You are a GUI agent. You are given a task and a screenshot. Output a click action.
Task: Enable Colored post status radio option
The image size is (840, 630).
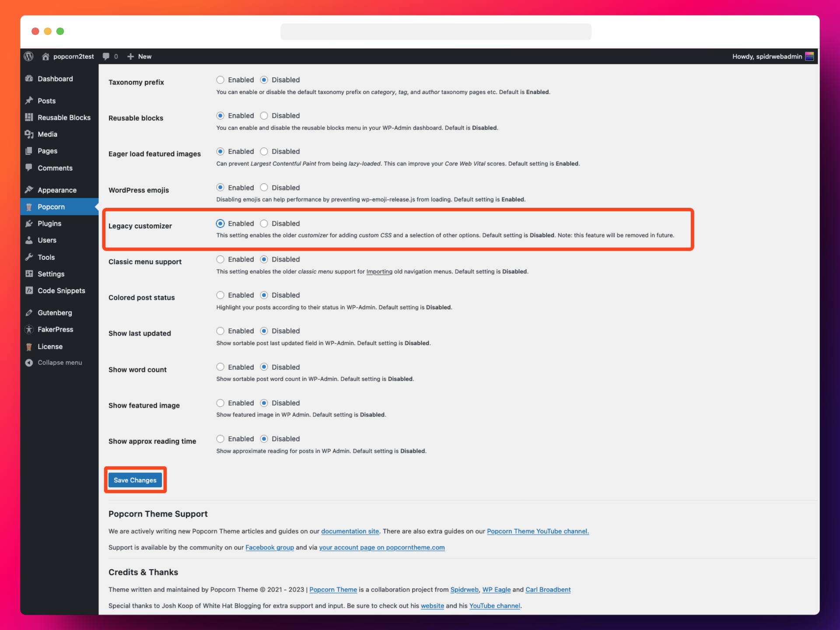(x=220, y=295)
